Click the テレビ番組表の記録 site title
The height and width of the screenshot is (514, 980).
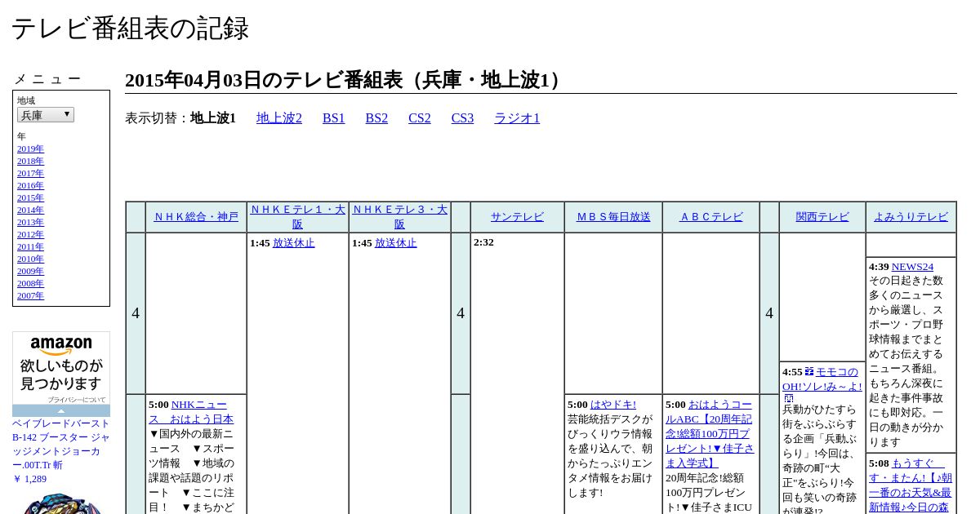click(x=130, y=29)
